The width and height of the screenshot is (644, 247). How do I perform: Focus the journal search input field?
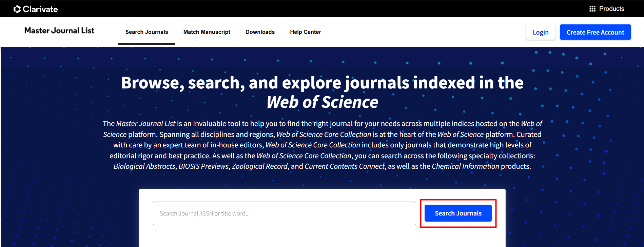pos(284,213)
